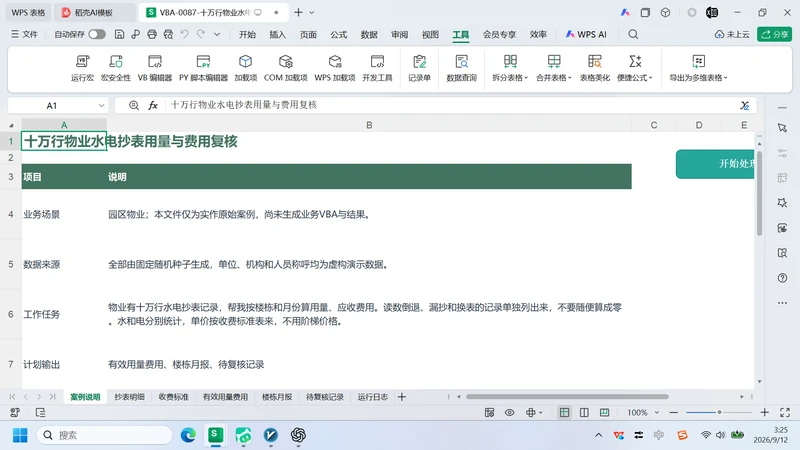The image size is (800, 450).
Task: Click the save icon in quick toolbar
Action: coord(119,34)
